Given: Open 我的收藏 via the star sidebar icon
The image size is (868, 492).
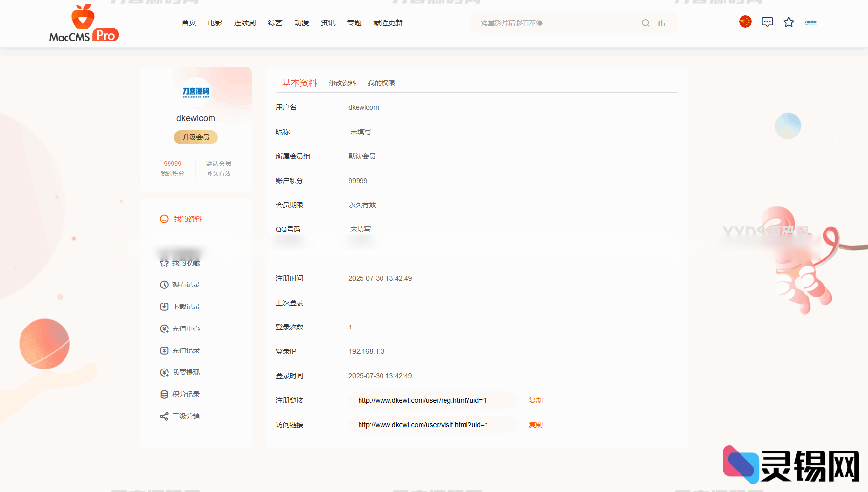Looking at the screenshot, I should pyautogui.click(x=164, y=262).
